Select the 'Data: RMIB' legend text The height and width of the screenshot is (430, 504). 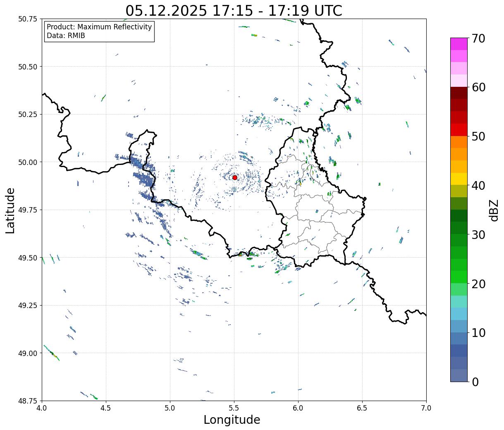tap(66, 36)
